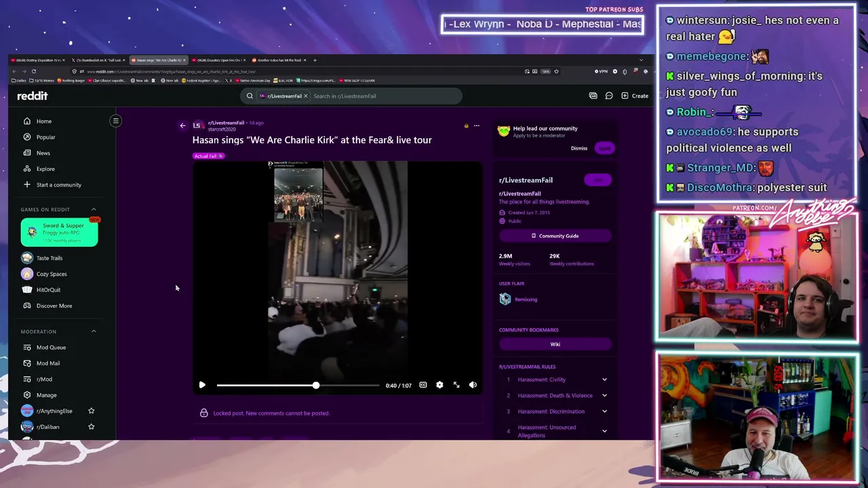This screenshot has width=868, height=488.
Task: Click the Reddit logo
Action: tap(33, 96)
